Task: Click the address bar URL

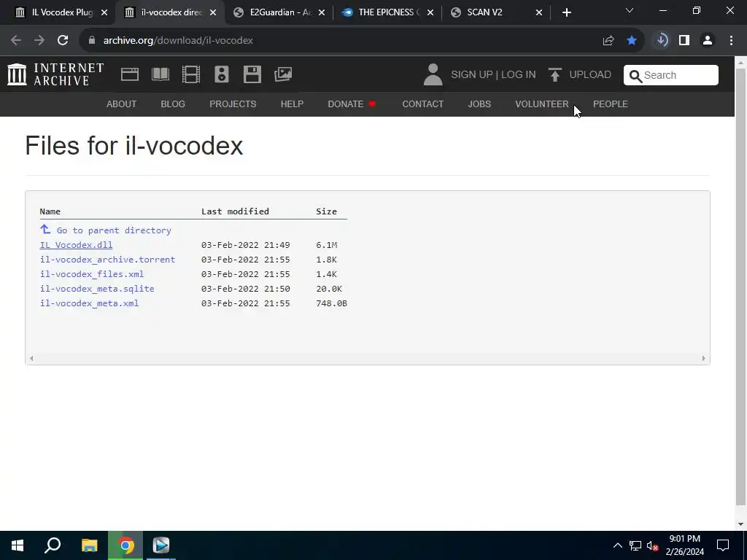Action: (x=178, y=41)
